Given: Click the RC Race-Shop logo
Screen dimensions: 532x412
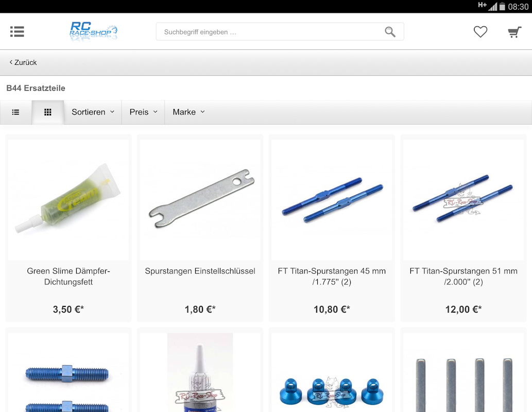Looking at the screenshot, I should (93, 31).
